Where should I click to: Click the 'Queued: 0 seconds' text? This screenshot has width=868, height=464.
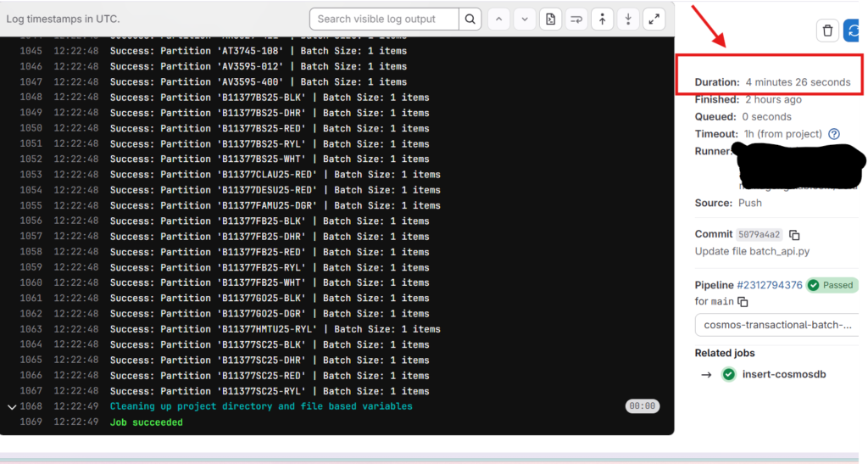tap(743, 117)
